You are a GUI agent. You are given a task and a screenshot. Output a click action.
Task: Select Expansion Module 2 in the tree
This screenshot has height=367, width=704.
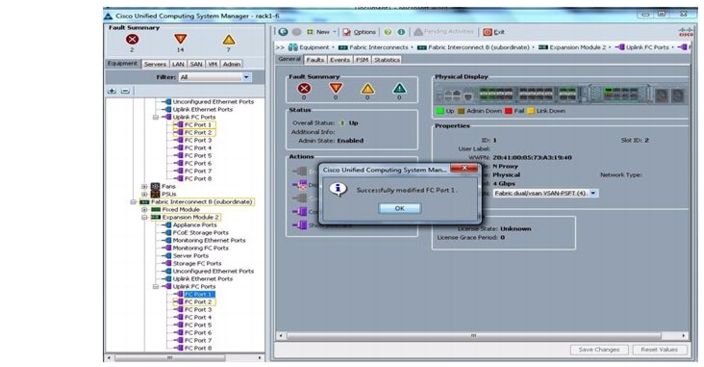190,217
